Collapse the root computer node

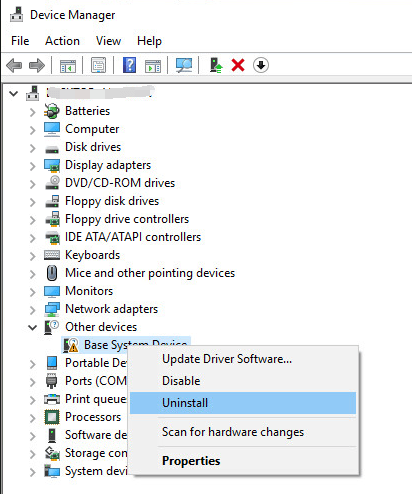pyautogui.click(x=13, y=94)
